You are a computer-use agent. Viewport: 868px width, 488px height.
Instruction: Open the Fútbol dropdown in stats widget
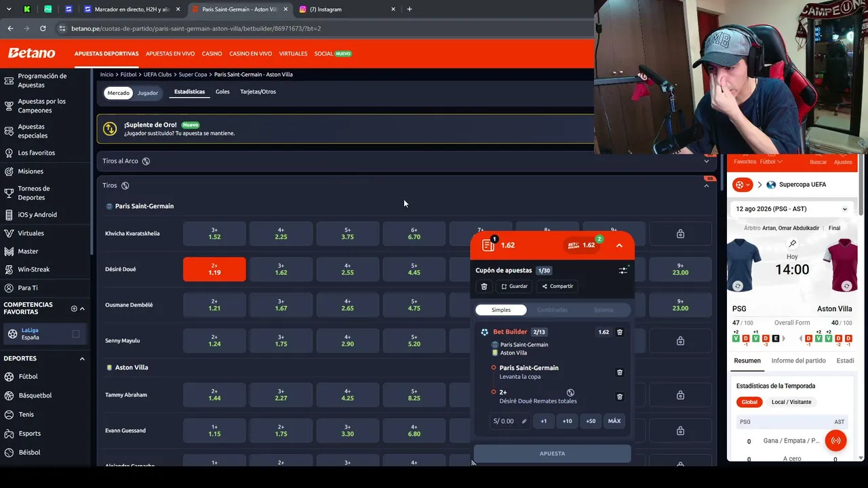771,162
